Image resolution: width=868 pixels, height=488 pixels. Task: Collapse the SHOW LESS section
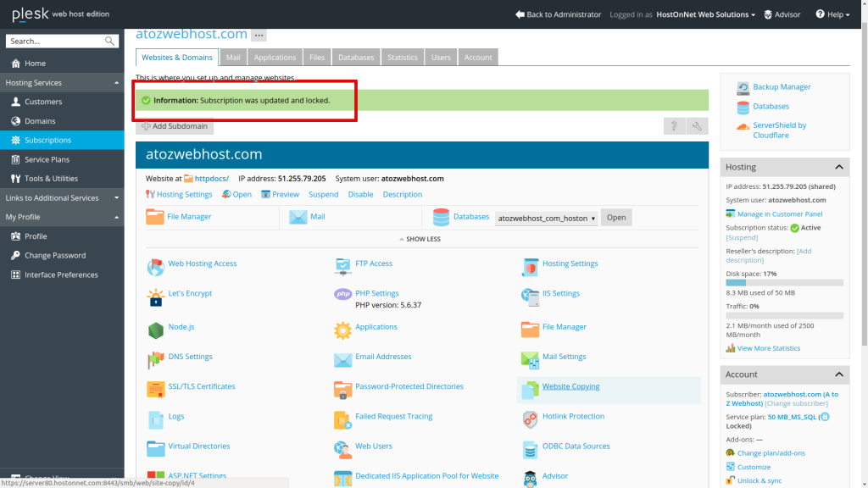pyautogui.click(x=420, y=239)
